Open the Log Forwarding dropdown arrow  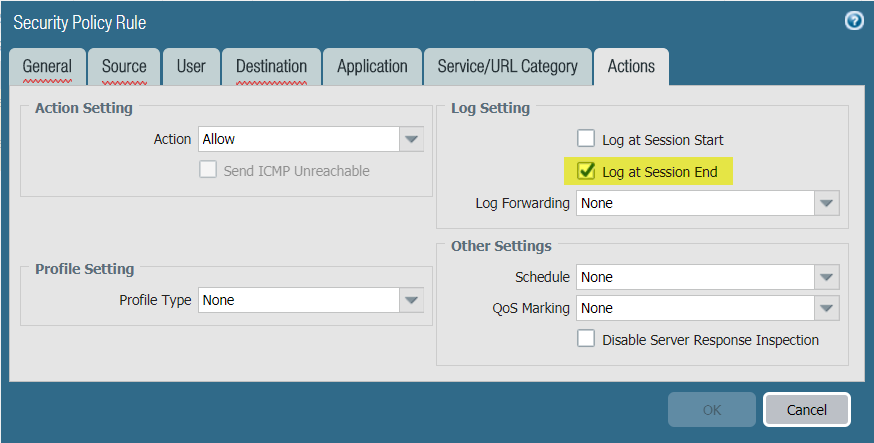pyautogui.click(x=825, y=203)
